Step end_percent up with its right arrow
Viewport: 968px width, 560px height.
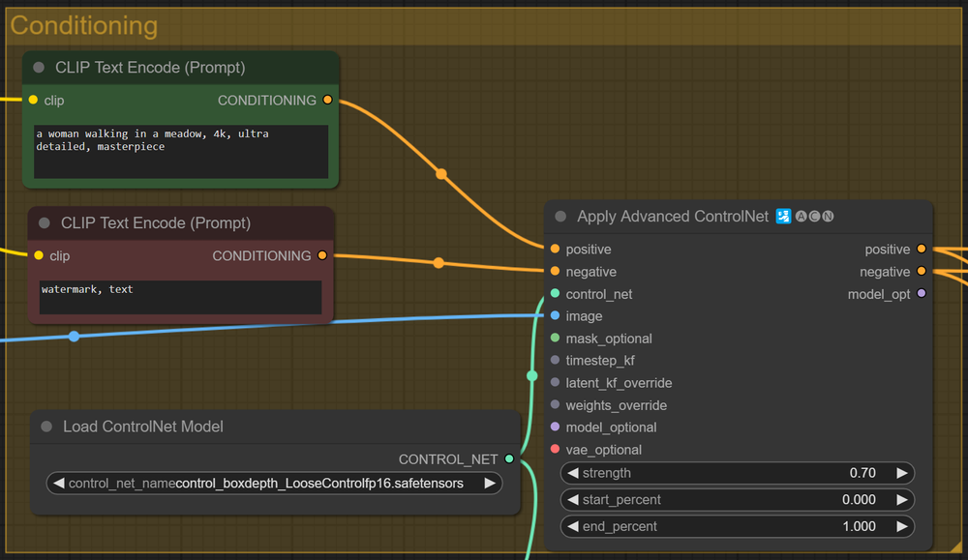tap(900, 526)
